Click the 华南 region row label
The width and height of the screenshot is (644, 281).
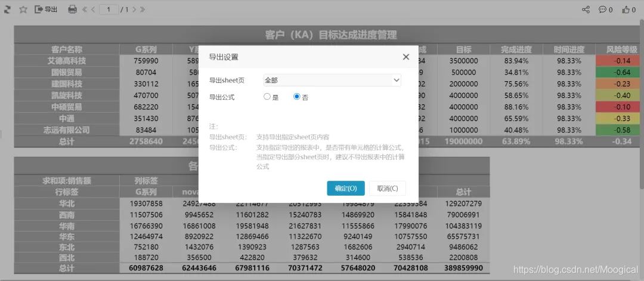click(x=67, y=226)
